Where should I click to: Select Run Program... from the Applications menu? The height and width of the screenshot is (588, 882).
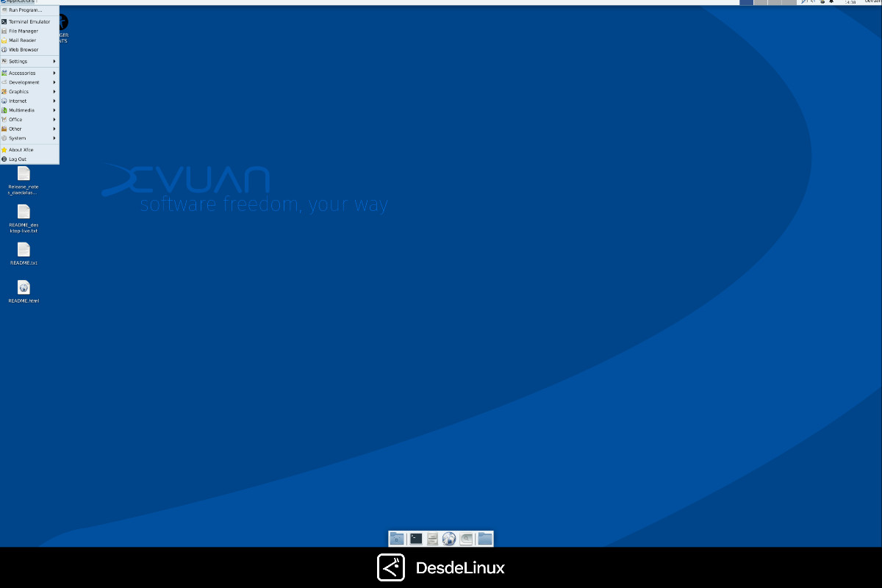(x=26, y=10)
